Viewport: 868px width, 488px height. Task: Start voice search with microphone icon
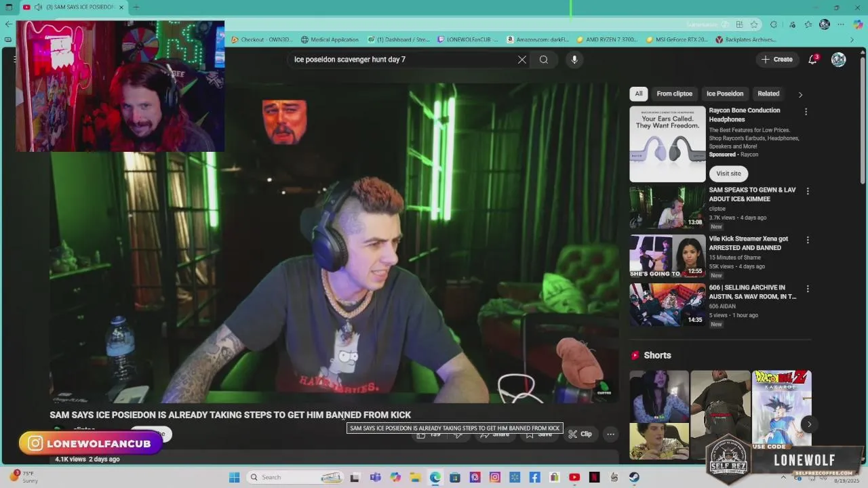574,60
